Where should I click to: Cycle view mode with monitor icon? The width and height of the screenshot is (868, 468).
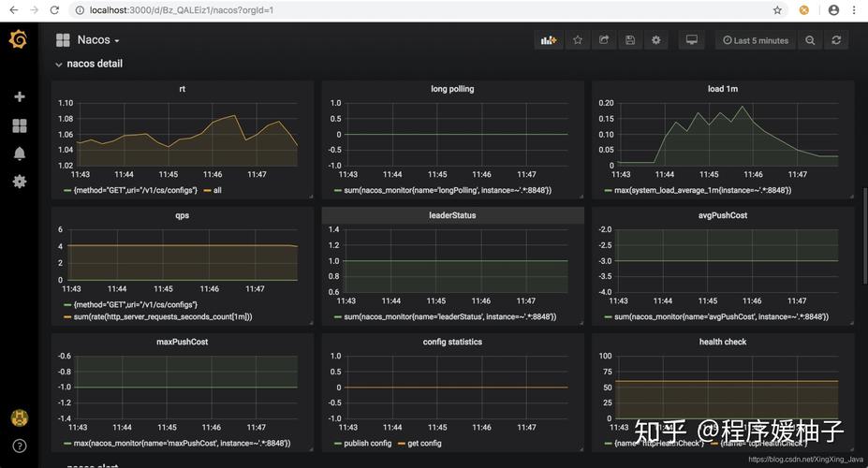click(x=691, y=40)
